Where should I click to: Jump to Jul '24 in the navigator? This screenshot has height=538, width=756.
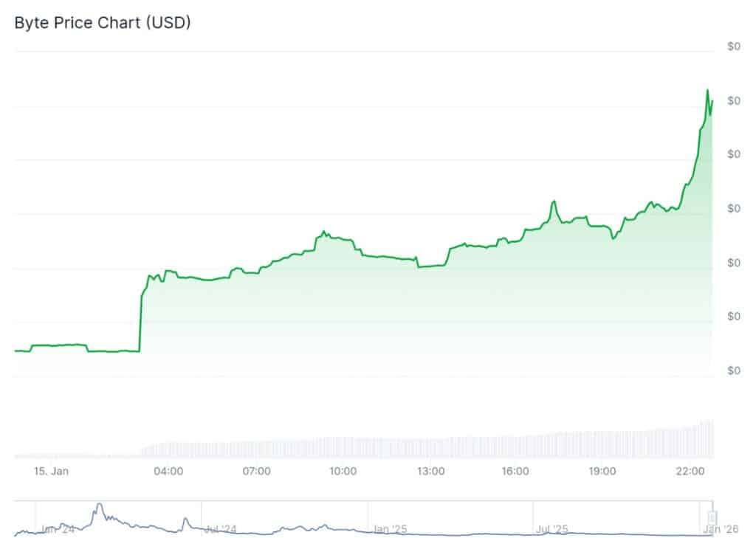(x=220, y=529)
